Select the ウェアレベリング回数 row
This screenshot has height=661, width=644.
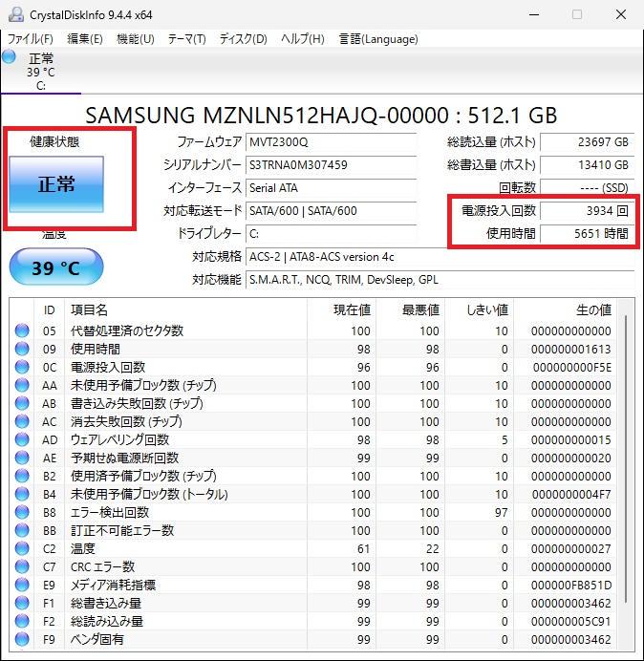[x=312, y=439]
